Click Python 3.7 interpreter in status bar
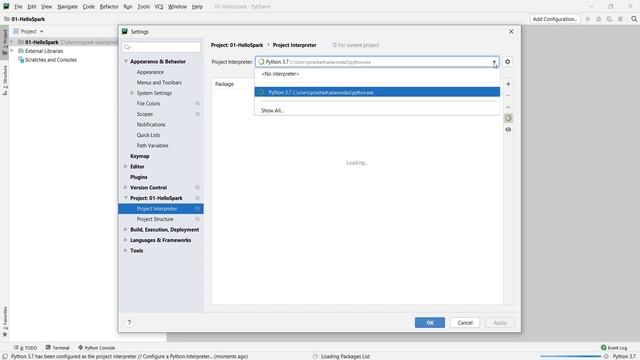 [x=624, y=356]
